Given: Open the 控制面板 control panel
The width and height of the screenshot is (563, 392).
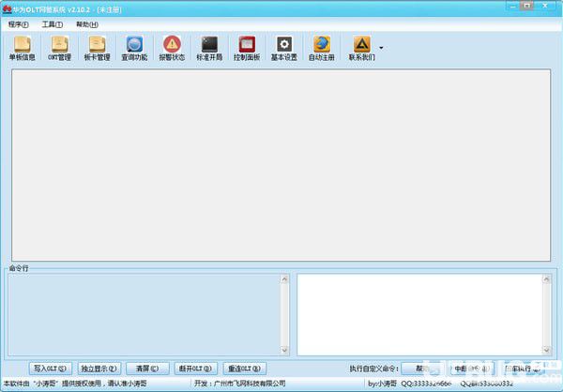Looking at the screenshot, I should [247, 48].
